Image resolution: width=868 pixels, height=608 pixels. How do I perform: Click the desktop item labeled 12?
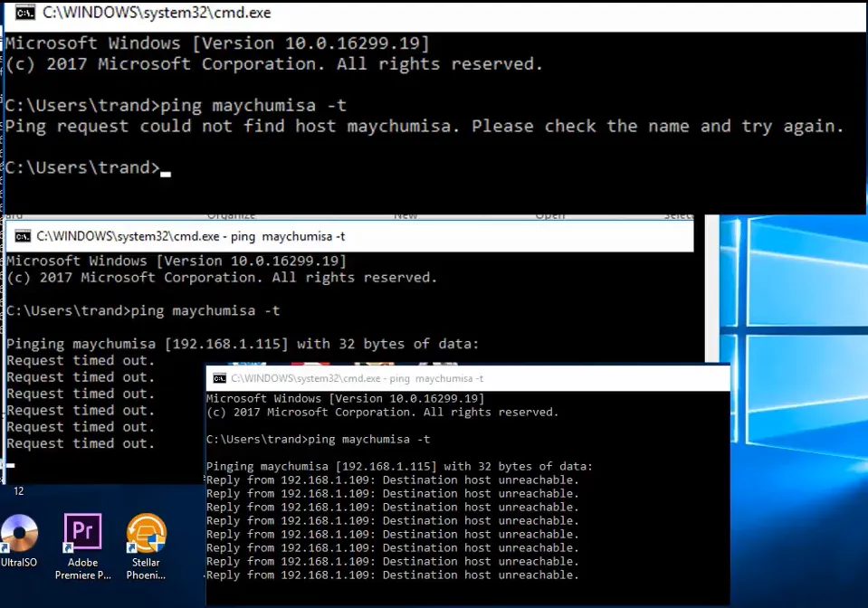coord(18,491)
